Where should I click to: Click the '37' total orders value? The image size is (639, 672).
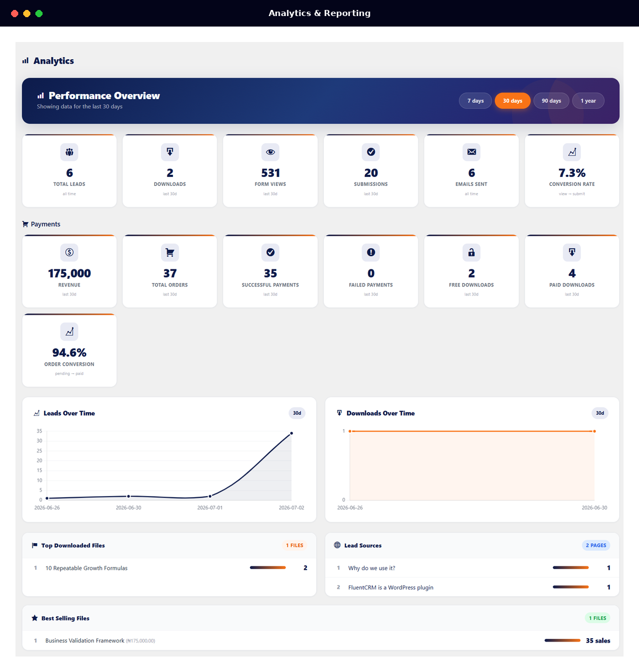tap(170, 274)
